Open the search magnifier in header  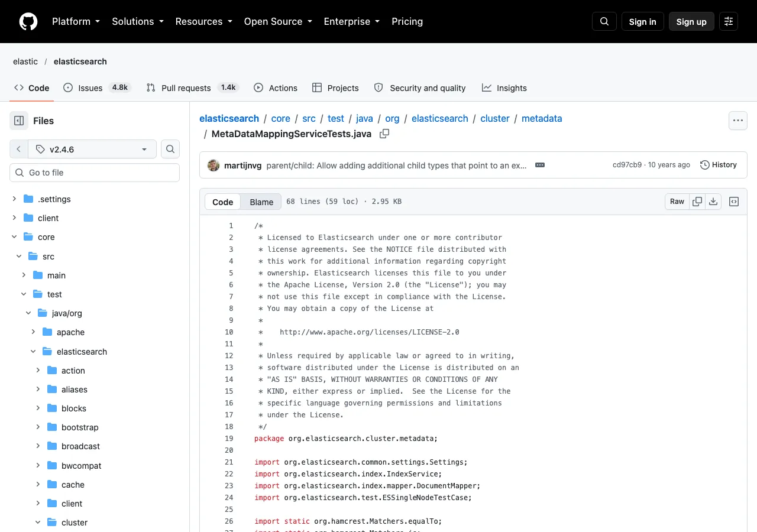[x=604, y=21]
